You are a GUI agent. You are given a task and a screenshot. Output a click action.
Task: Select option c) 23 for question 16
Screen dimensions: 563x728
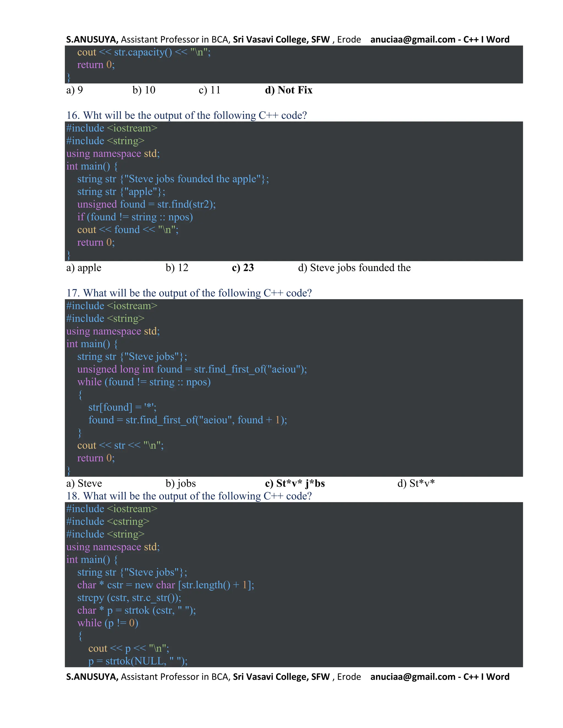(242, 268)
